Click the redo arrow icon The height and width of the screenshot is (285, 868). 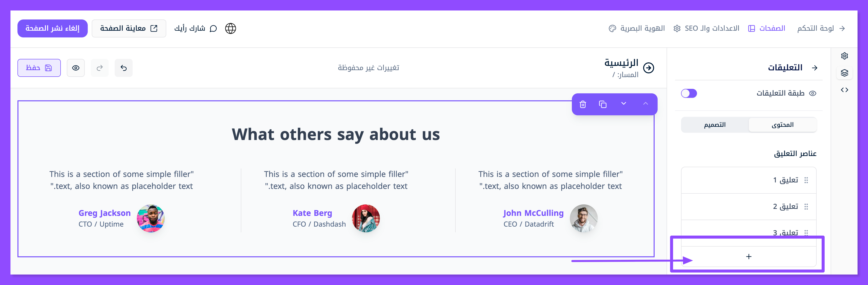pos(99,68)
